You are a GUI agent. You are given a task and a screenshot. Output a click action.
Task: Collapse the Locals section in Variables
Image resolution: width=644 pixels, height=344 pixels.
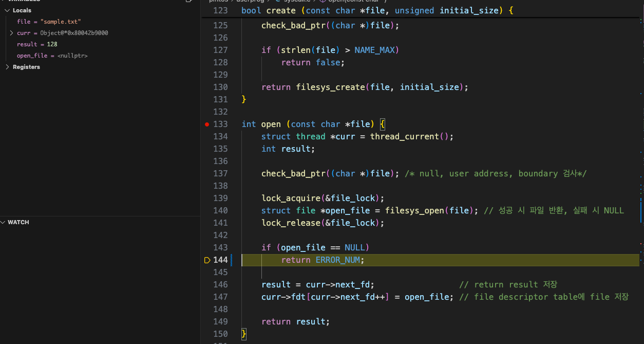coord(8,10)
